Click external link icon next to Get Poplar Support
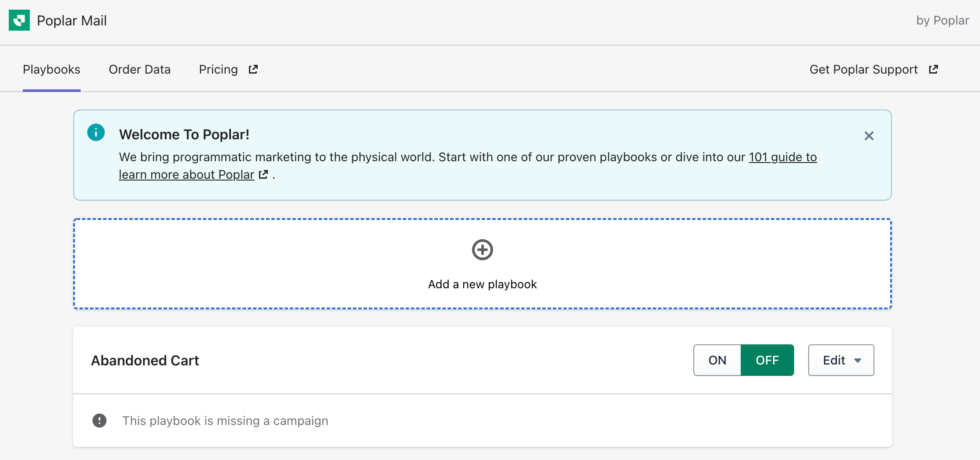Screen dimensions: 980x460 pyautogui.click(x=933, y=69)
